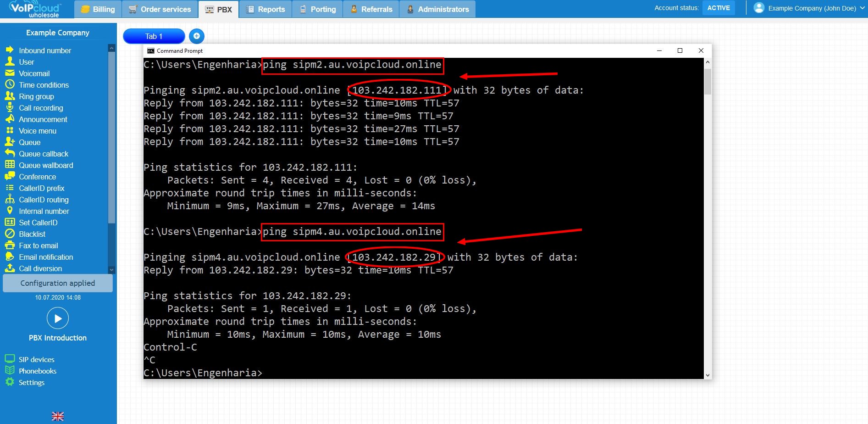
Task: Select Tab 1
Action: click(x=154, y=36)
